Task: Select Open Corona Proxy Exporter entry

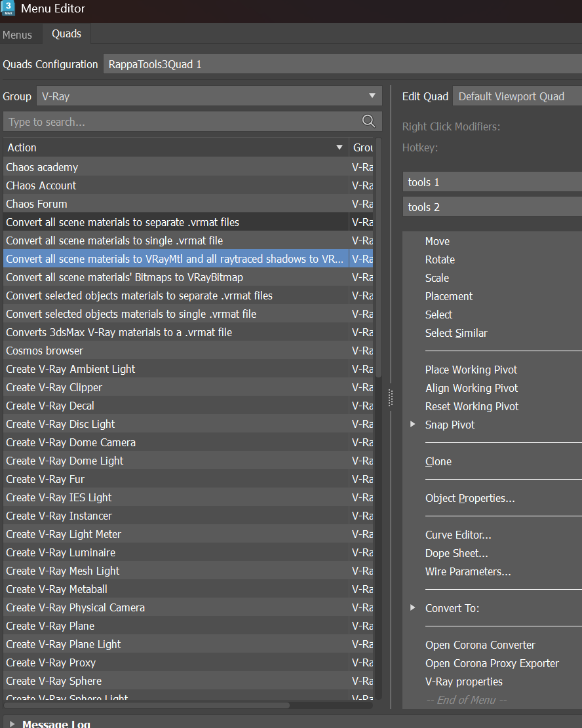Action: (x=492, y=664)
